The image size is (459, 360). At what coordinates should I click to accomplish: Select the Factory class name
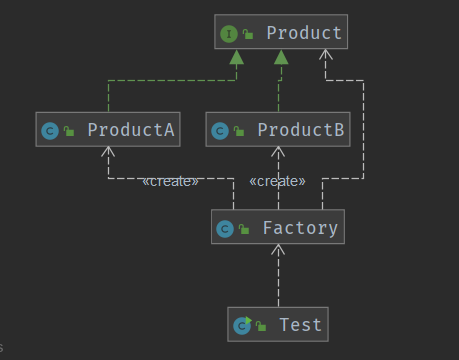300,228
